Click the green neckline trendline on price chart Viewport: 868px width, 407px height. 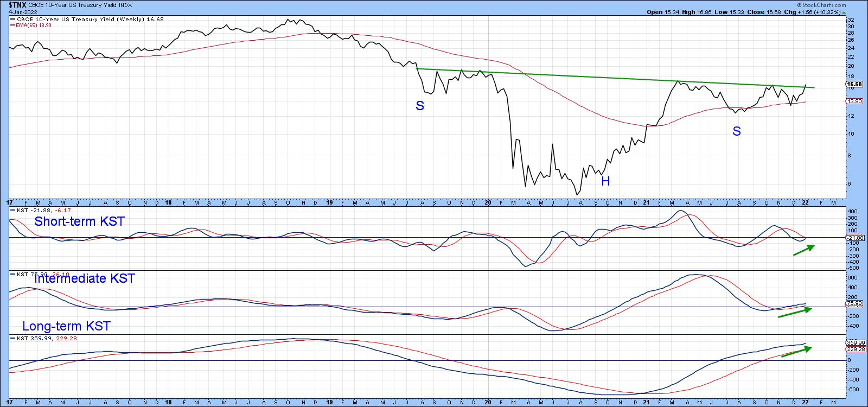(x=597, y=77)
